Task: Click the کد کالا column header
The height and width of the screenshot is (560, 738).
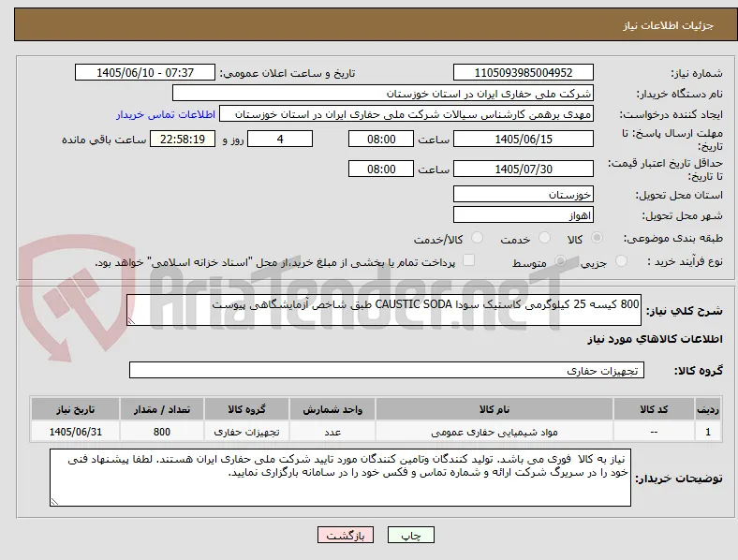Action: (x=654, y=409)
